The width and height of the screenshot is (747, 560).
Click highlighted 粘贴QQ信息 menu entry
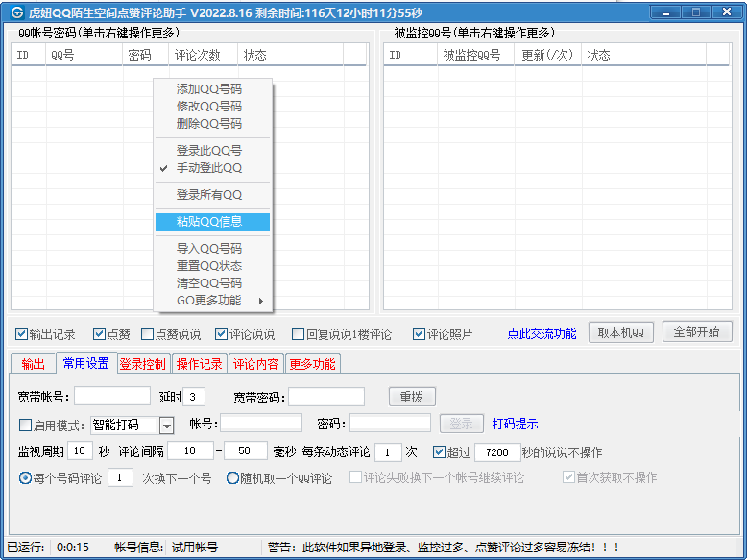212,222
